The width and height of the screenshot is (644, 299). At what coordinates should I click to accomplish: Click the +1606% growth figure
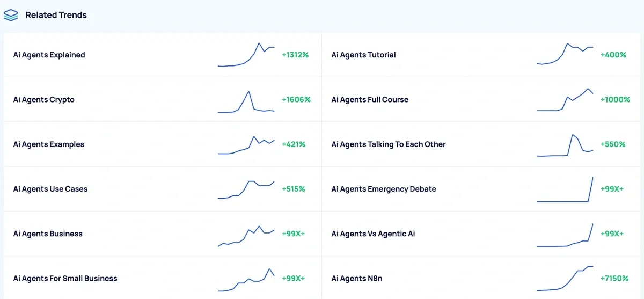click(x=296, y=100)
